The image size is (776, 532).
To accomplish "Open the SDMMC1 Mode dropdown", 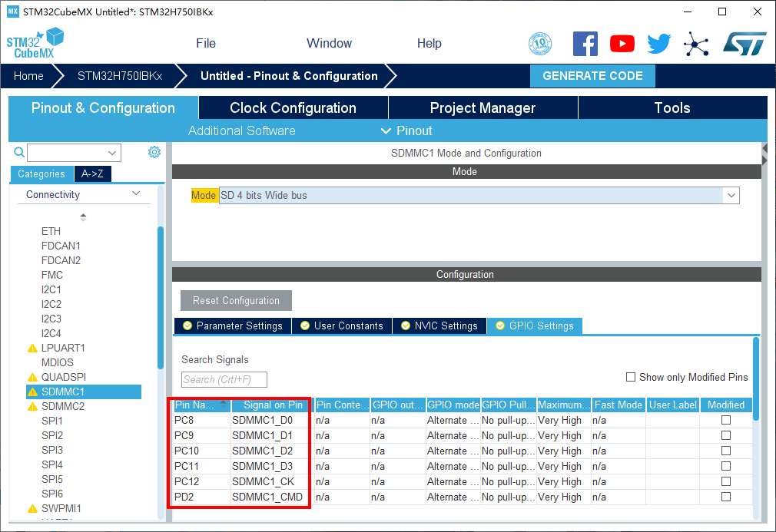I will 731,196.
